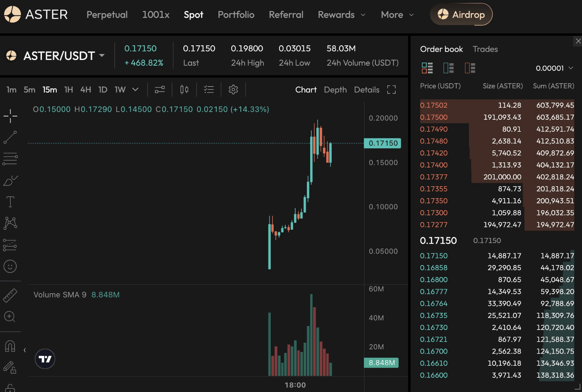Toggle fullscreen chart mode
This screenshot has height=392, width=582.
coord(391,90)
